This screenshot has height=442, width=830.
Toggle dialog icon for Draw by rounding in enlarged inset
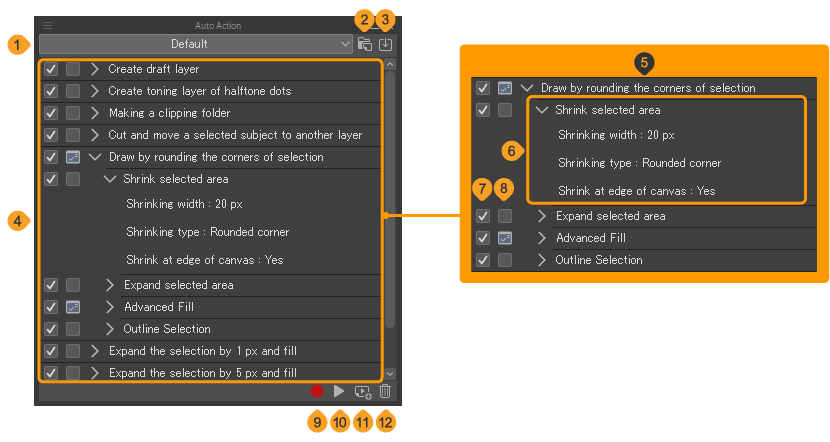coord(505,88)
